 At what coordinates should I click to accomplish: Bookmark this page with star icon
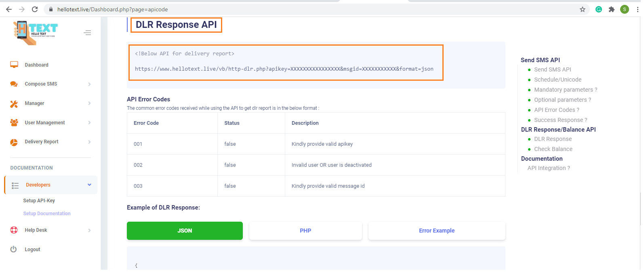(582, 9)
